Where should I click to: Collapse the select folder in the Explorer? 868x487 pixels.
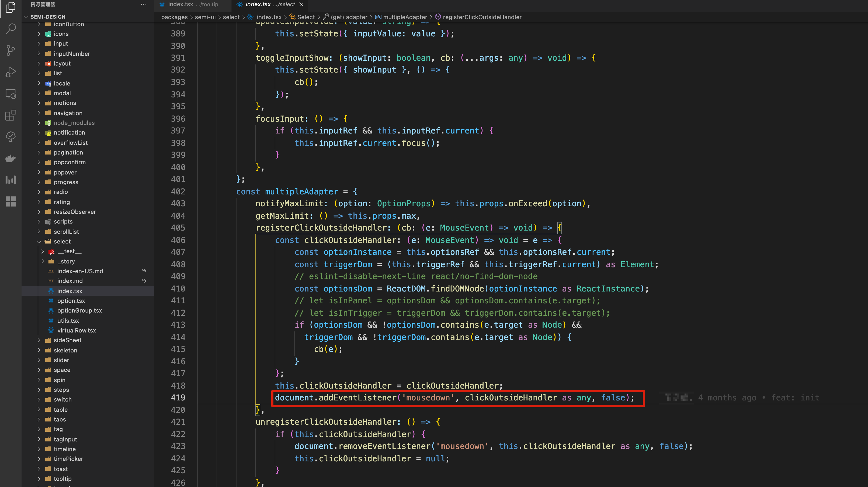point(39,241)
